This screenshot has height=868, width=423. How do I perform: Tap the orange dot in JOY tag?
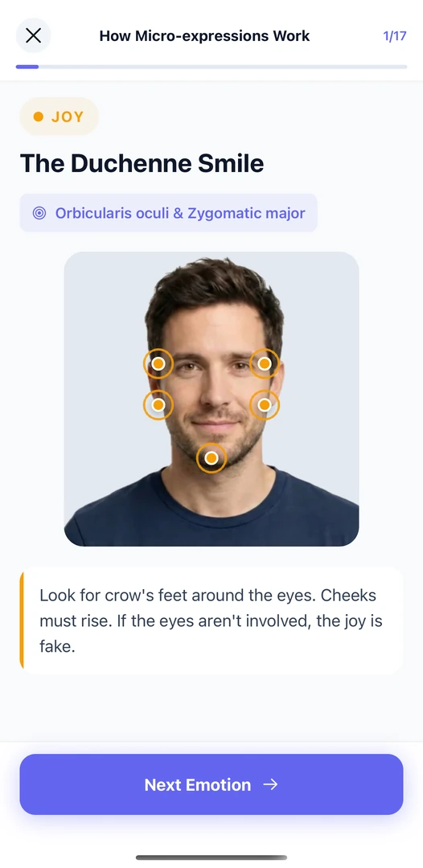pyautogui.click(x=39, y=117)
